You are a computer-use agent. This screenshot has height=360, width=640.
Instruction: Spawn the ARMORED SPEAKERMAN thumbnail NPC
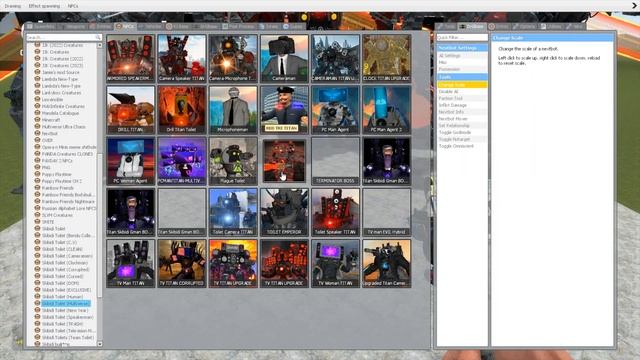pyautogui.click(x=131, y=58)
